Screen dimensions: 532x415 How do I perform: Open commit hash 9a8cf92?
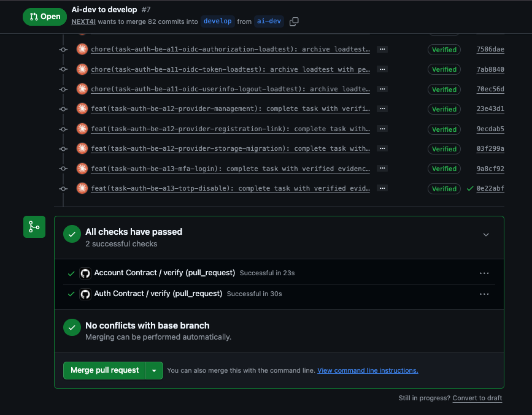pos(490,169)
